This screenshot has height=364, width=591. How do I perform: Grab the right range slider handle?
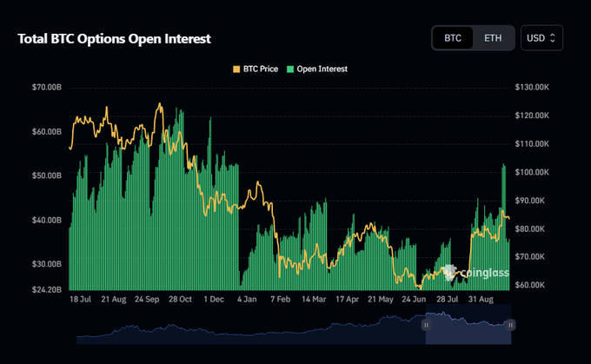(x=510, y=325)
